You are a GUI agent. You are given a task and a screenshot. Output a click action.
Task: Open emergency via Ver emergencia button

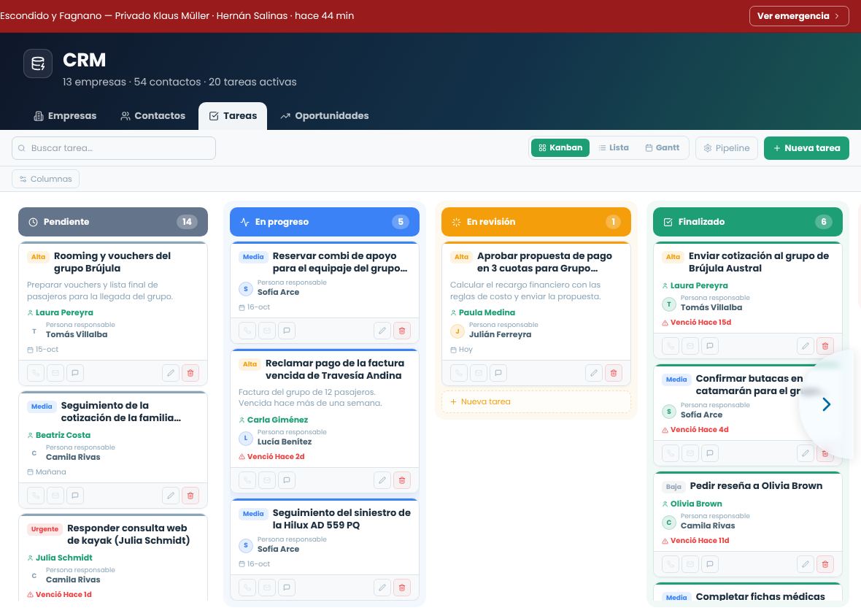pyautogui.click(x=798, y=16)
